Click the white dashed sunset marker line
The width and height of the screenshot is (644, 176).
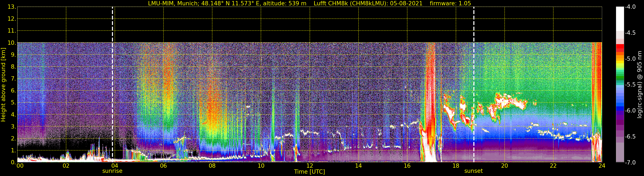[474, 85]
